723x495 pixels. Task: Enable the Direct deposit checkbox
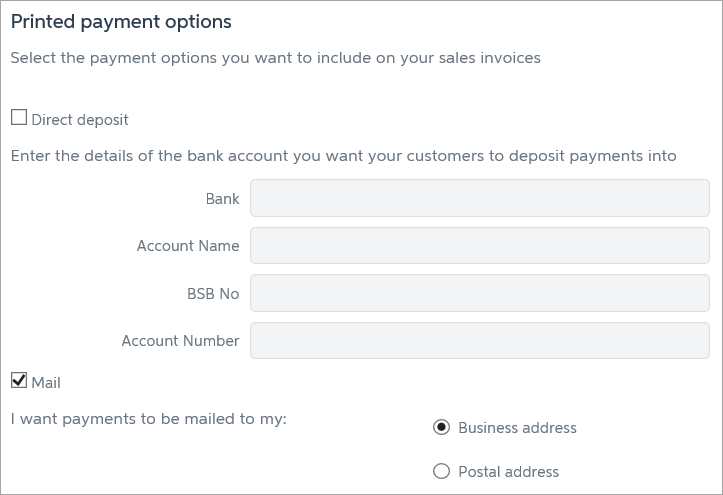click(19, 118)
